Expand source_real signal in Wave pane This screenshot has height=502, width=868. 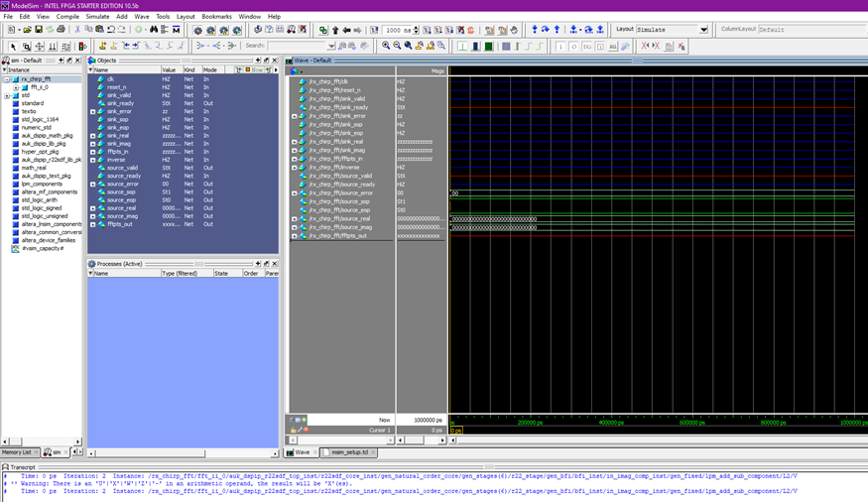point(294,219)
